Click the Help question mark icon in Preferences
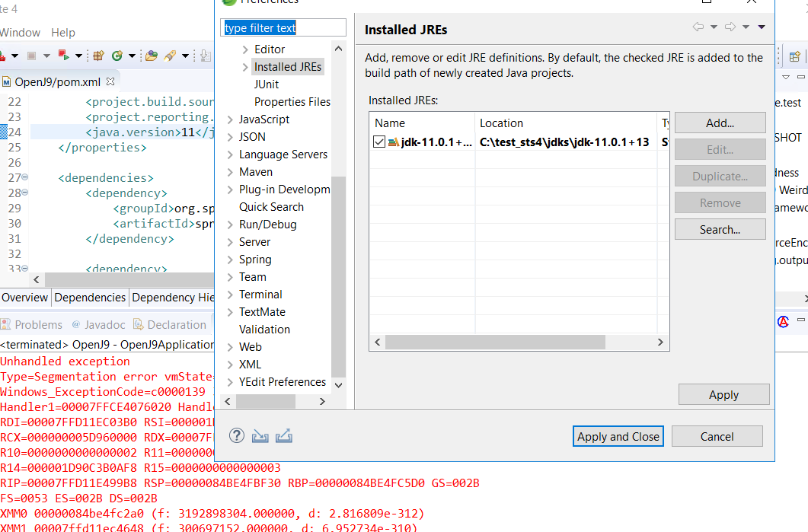Viewport: 808px width, 532px height. coord(237,435)
